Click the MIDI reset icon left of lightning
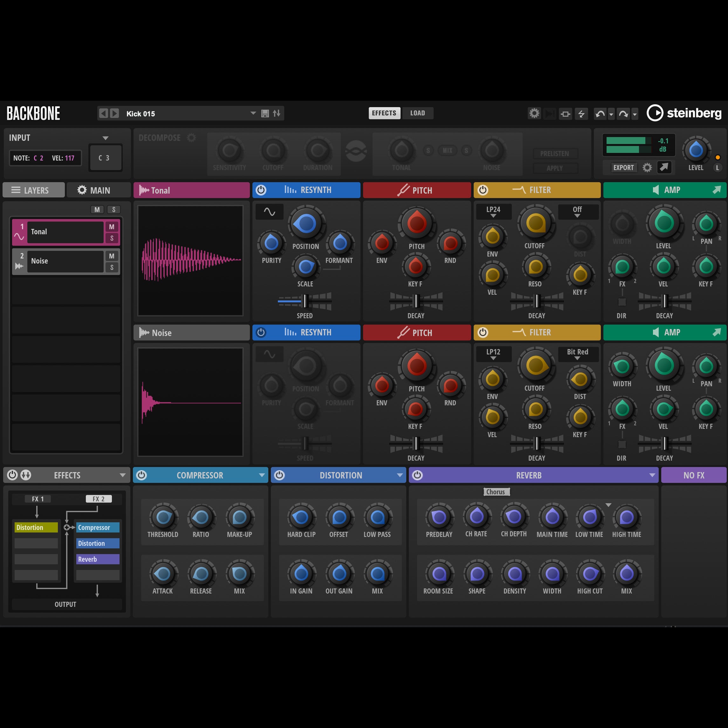 (x=565, y=113)
